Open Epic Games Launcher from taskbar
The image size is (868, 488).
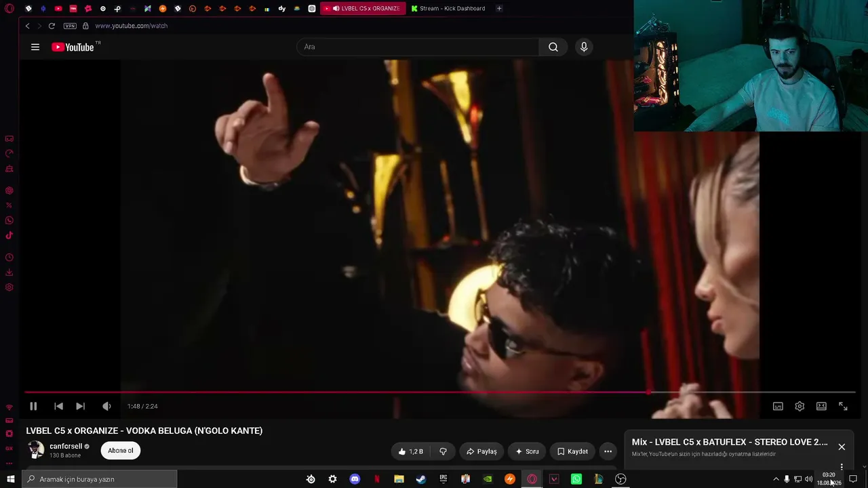[443, 479]
